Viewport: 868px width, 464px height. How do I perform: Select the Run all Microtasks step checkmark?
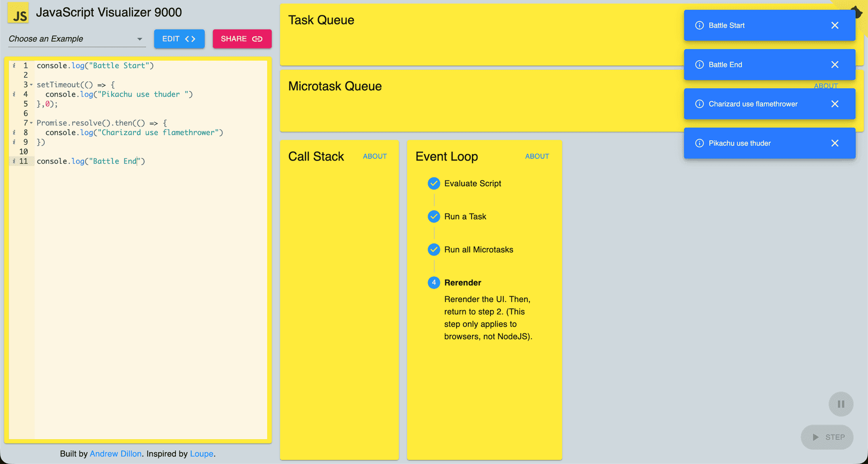click(434, 250)
